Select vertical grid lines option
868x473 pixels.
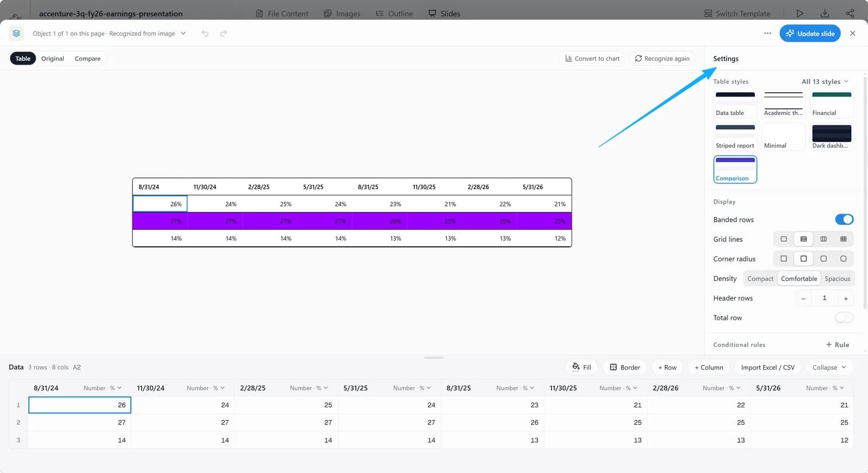click(824, 239)
